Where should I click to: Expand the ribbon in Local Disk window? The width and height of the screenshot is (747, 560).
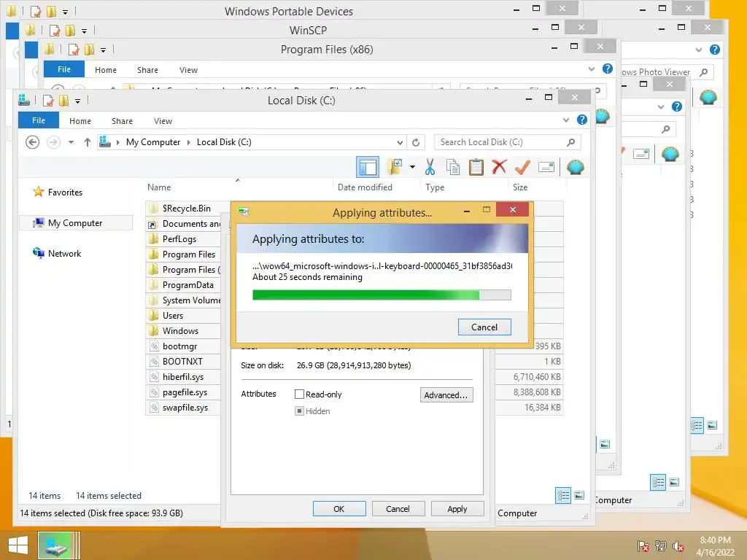[x=566, y=120]
